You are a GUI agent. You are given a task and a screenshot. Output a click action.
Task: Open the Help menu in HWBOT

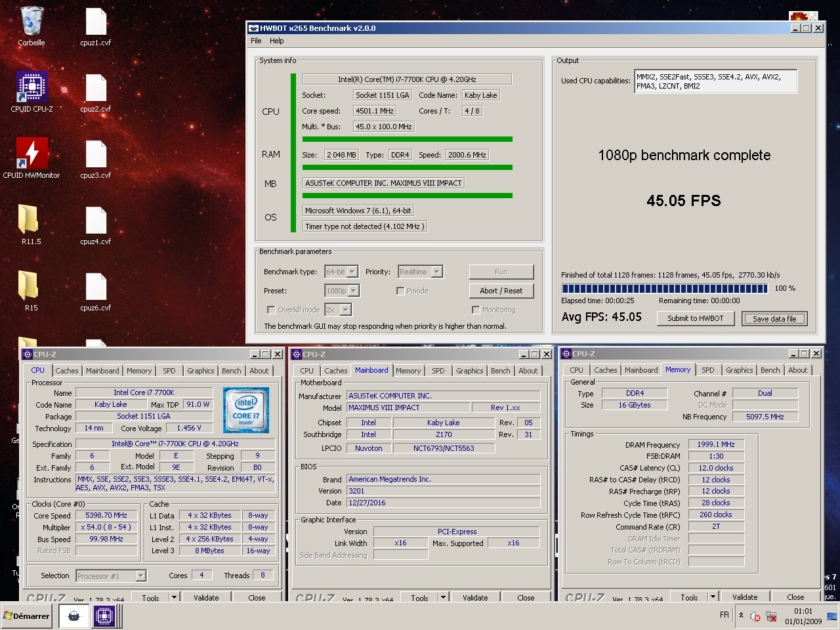click(277, 41)
